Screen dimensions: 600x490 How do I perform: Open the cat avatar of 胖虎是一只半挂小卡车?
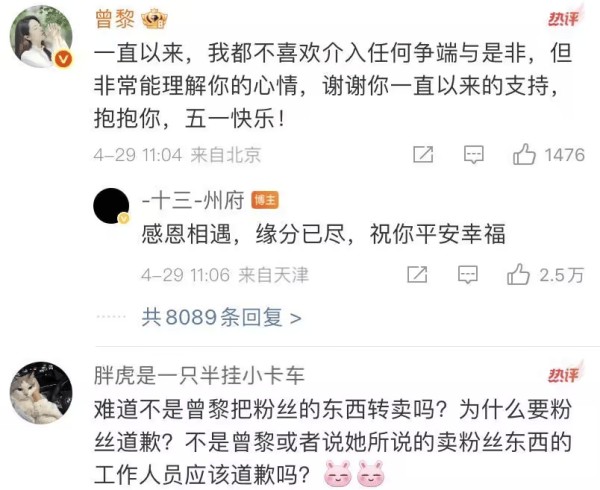click(41, 393)
